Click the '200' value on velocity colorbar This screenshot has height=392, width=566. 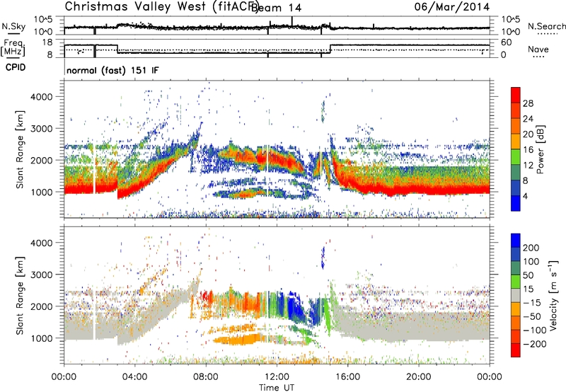click(x=531, y=248)
